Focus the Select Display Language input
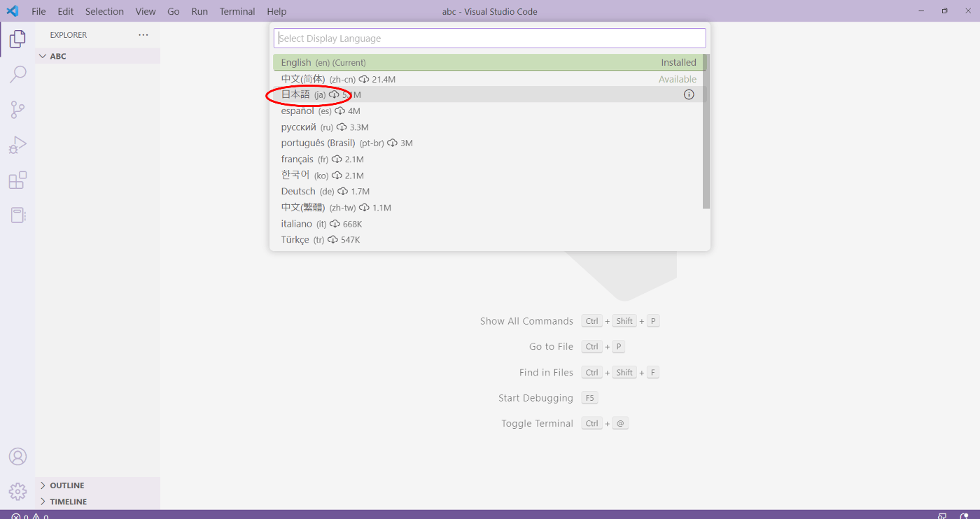Image resolution: width=980 pixels, height=519 pixels. (489, 38)
